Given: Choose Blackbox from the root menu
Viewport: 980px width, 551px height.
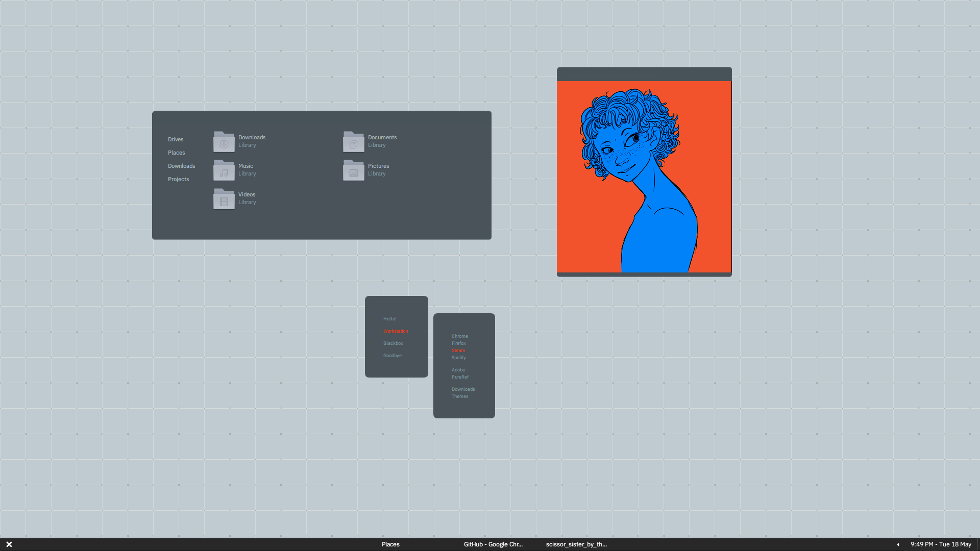Looking at the screenshot, I should click(x=393, y=343).
